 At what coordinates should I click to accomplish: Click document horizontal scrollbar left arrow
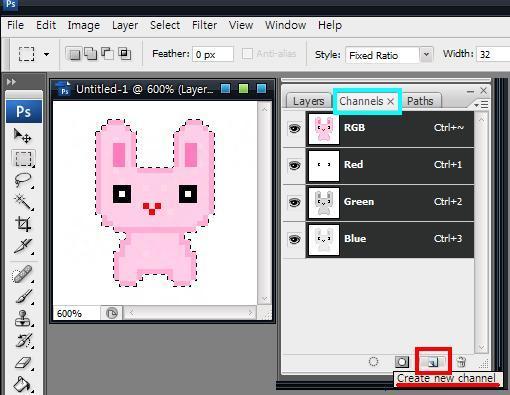tap(132, 313)
